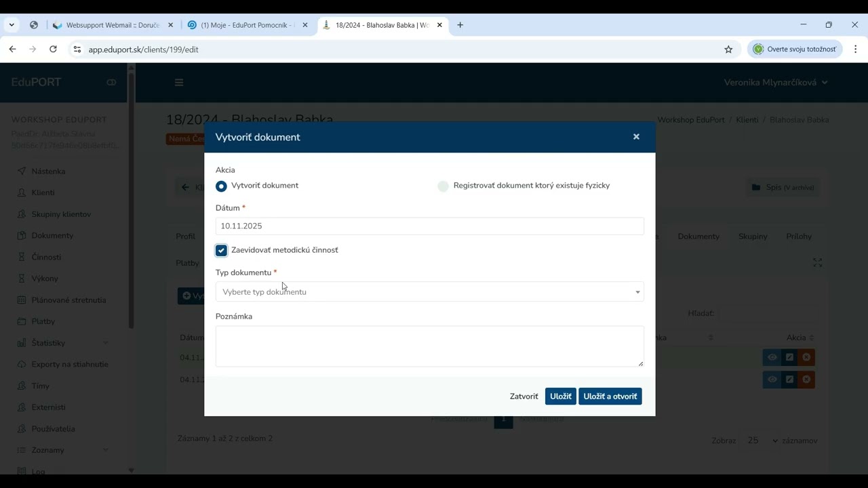The height and width of the screenshot is (488, 868).
Task: Toggle the hamburger menu icon
Action: (x=179, y=83)
